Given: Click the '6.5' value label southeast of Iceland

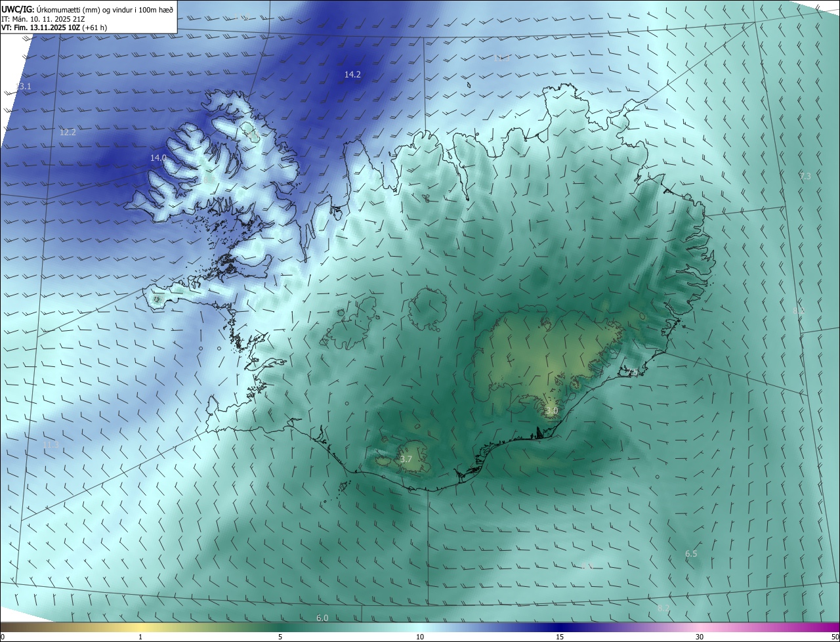Looking at the screenshot, I should pos(691,554).
